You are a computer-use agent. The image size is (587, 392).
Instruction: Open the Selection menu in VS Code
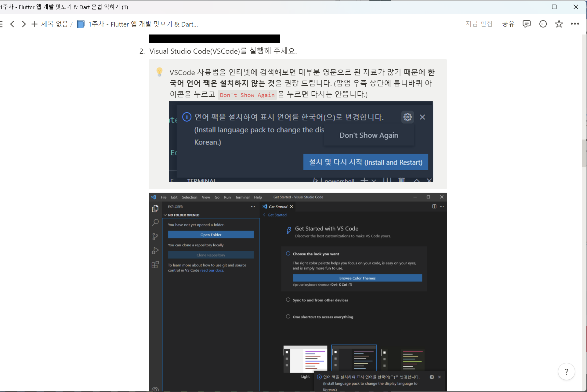[190, 197]
